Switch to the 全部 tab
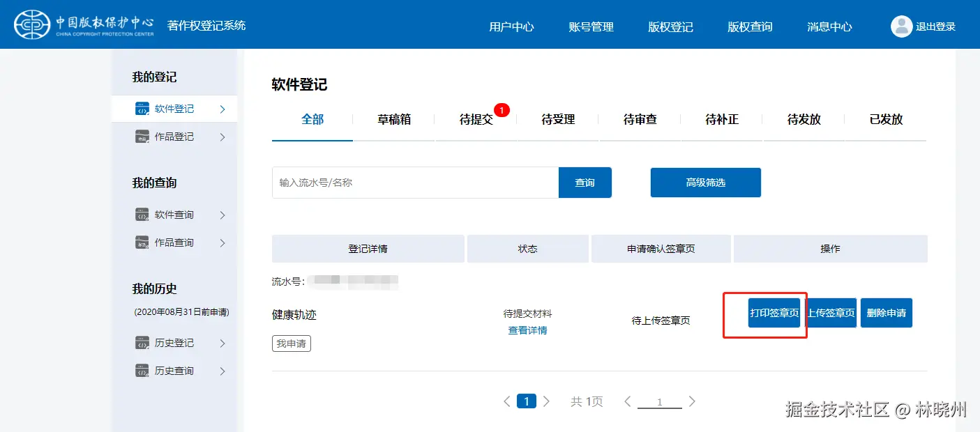 (312, 120)
